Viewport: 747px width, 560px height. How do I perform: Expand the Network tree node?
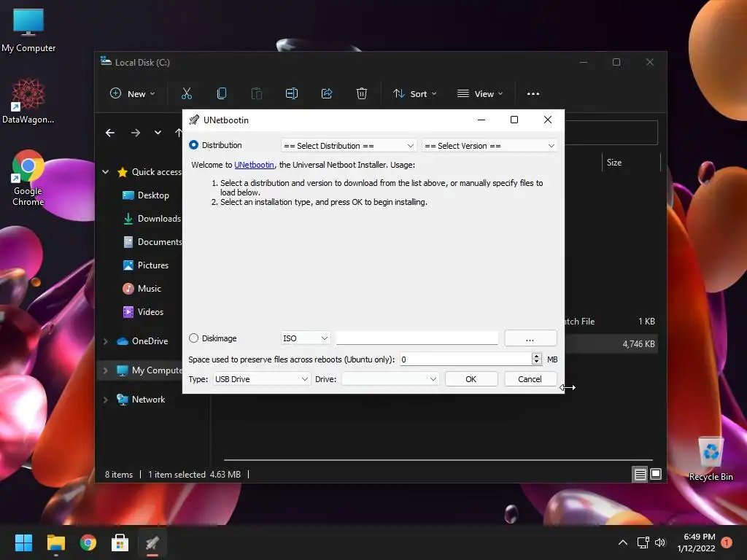pyautogui.click(x=105, y=399)
